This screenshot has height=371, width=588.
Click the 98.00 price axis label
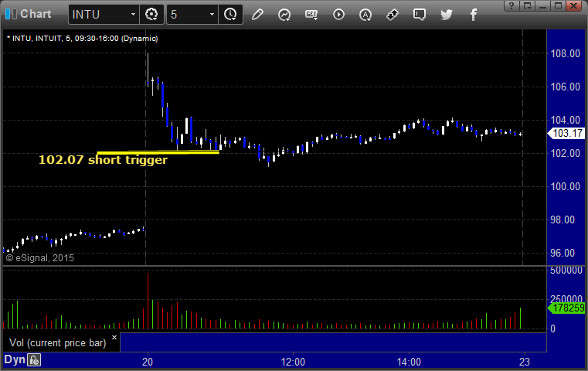[x=563, y=220]
